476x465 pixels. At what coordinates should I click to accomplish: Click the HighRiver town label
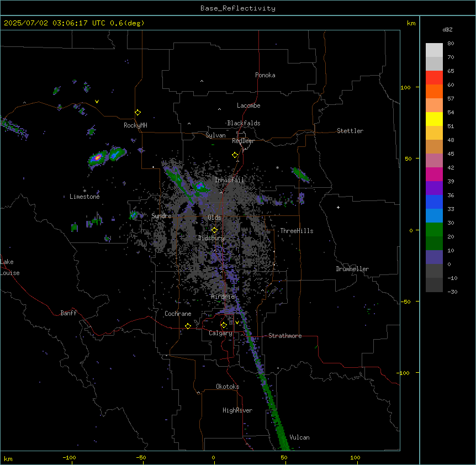pyautogui.click(x=237, y=410)
